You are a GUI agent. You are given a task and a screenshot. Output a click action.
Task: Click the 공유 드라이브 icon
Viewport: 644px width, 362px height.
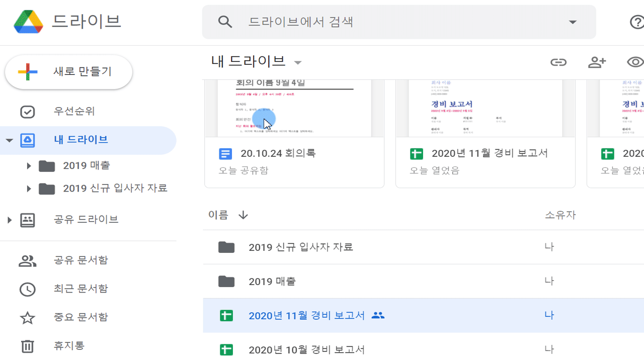[27, 220]
